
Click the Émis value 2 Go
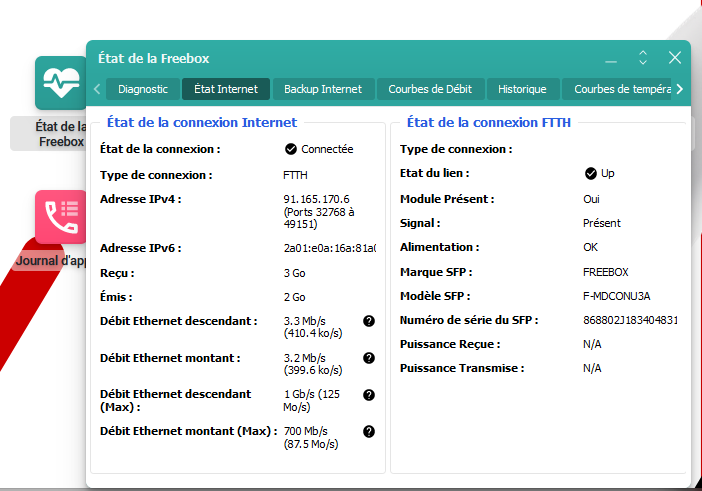[294, 297]
